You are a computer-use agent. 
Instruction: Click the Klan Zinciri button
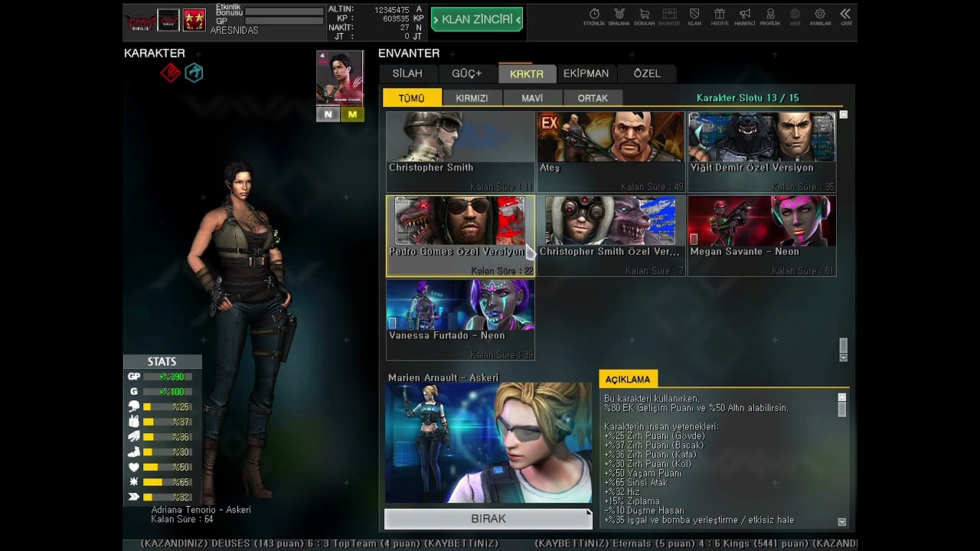(x=477, y=20)
